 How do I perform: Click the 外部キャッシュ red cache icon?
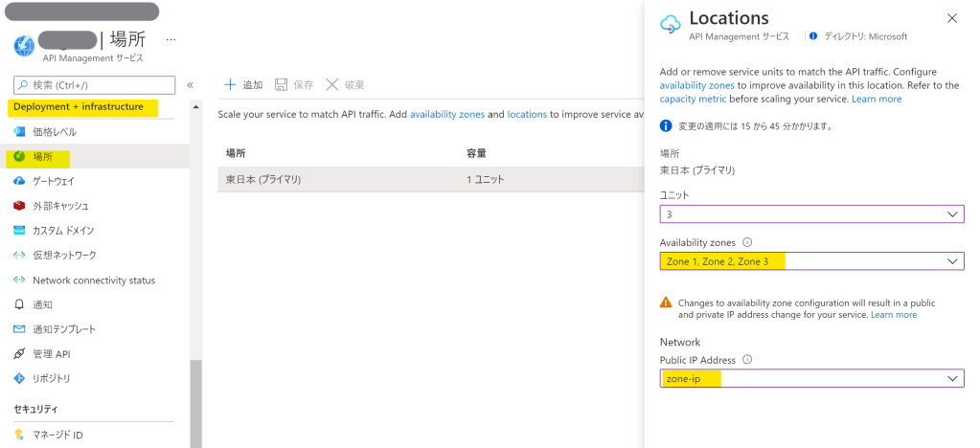19,206
